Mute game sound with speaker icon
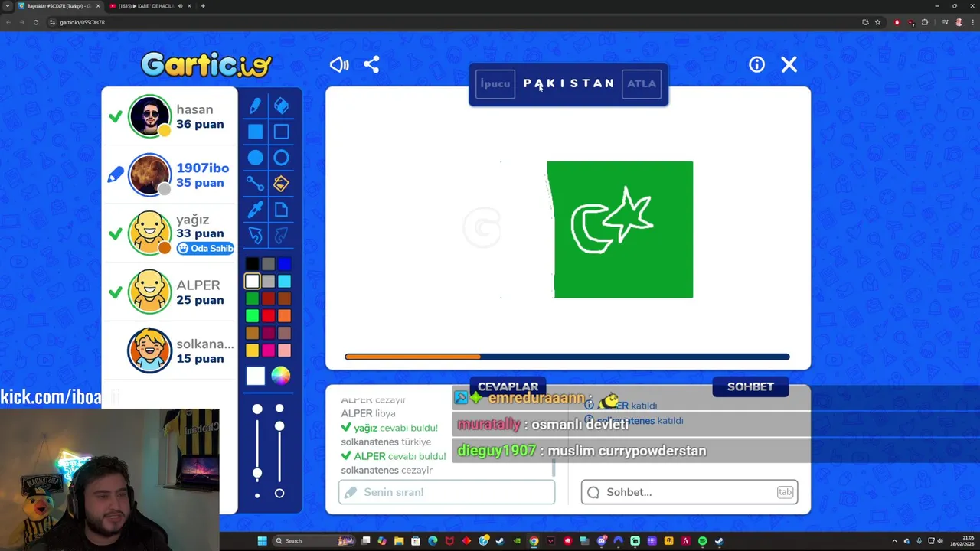 [339, 65]
